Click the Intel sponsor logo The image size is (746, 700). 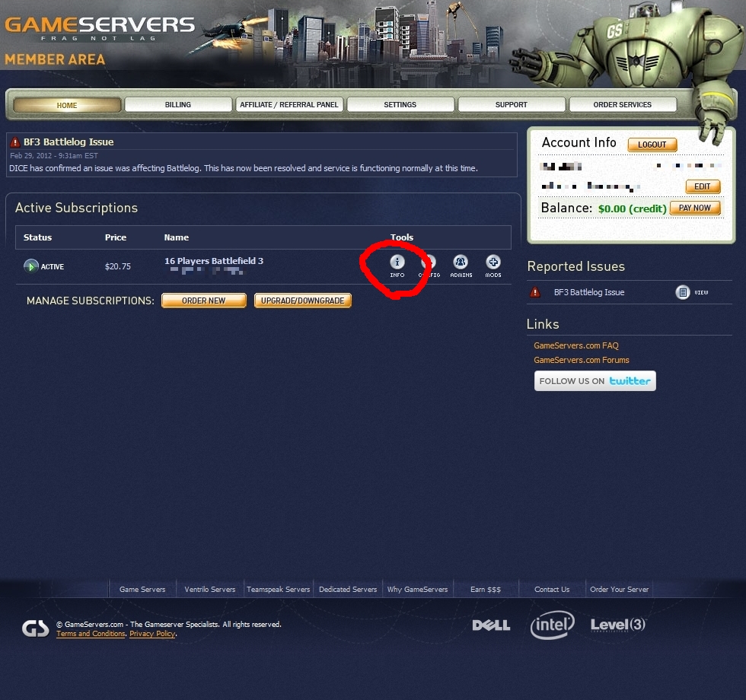tap(553, 625)
